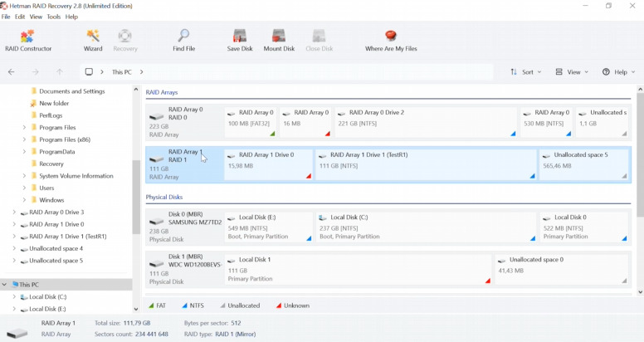This screenshot has width=644, height=342.
Task: Select RAID Array 0 16 MB partition
Action: (x=306, y=122)
